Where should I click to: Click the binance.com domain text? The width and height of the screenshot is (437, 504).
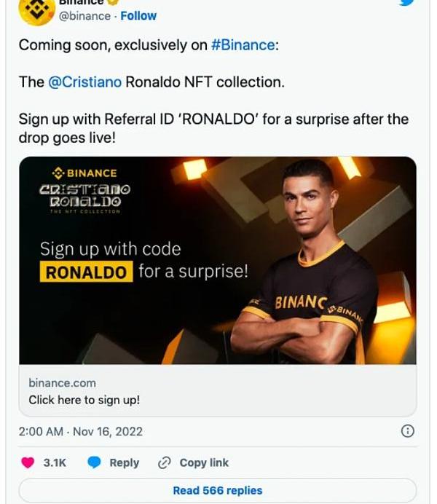point(62,382)
